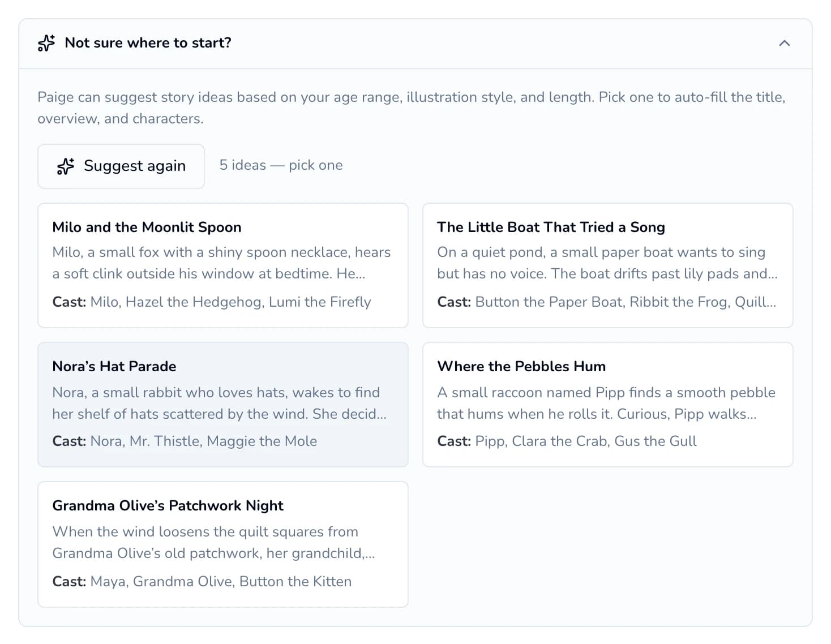Pick the Where the Pebbles Hum idea
The width and height of the screenshot is (831, 644).
[608, 405]
